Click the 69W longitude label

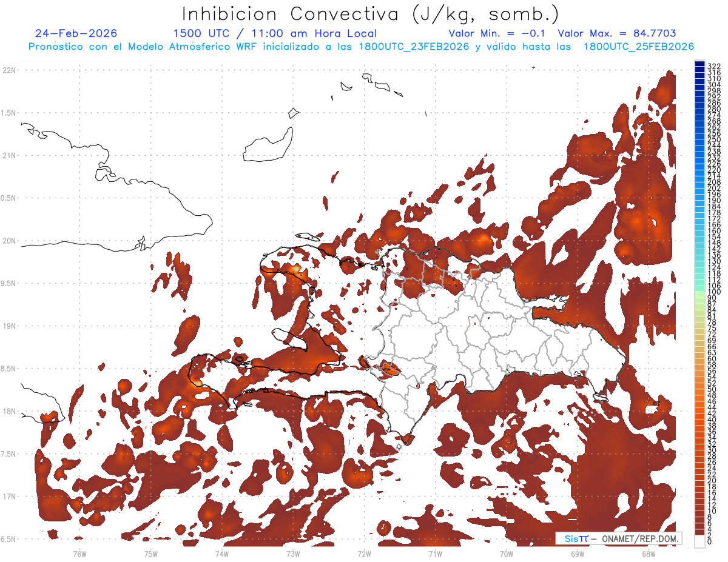578,554
